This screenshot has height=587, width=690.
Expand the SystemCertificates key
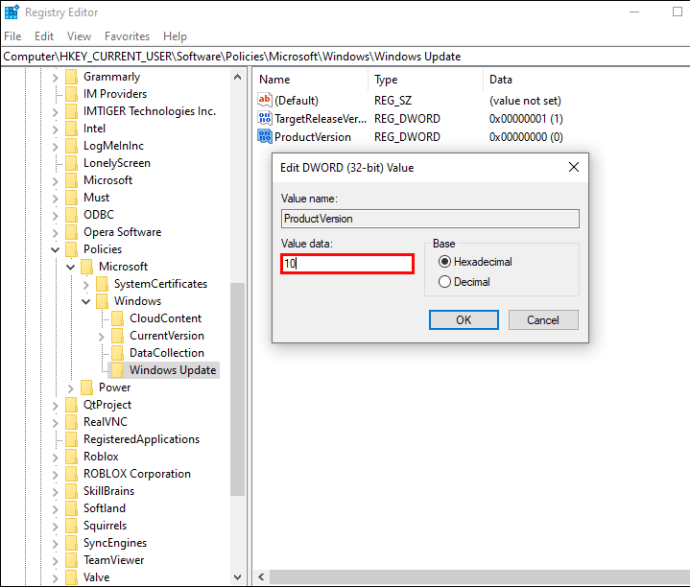point(86,284)
